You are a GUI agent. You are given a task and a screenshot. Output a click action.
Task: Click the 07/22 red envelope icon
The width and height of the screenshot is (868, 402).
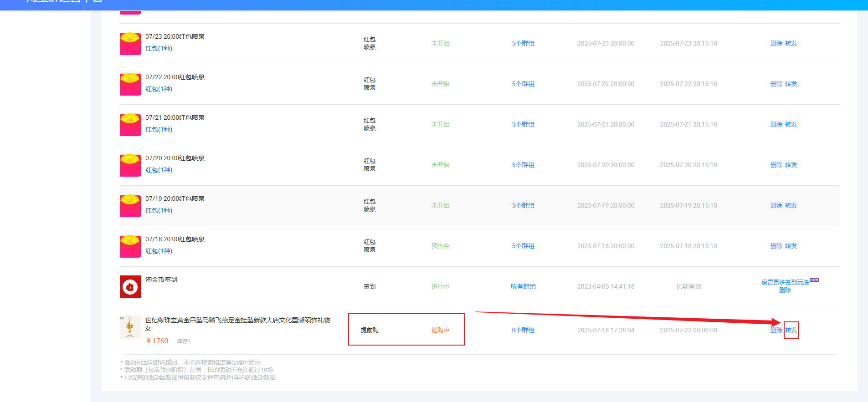click(x=130, y=84)
